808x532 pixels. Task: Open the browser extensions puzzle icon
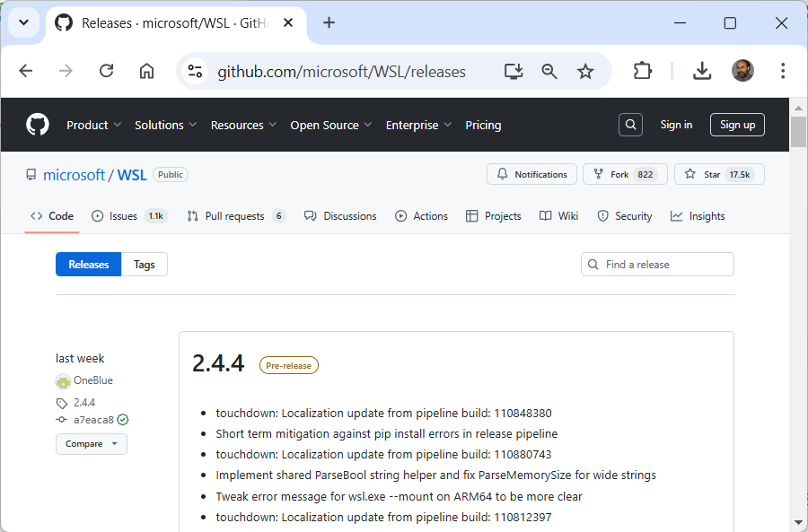pos(643,71)
